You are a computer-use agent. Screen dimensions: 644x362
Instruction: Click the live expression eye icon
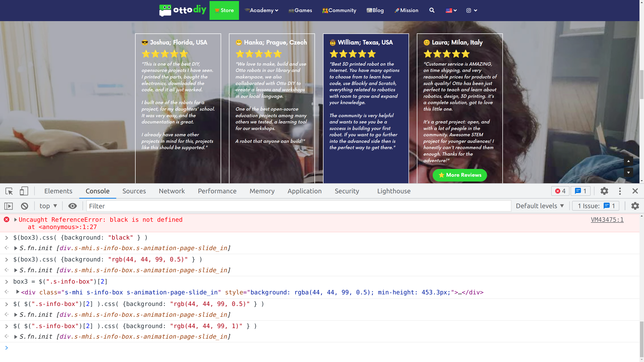(x=72, y=206)
